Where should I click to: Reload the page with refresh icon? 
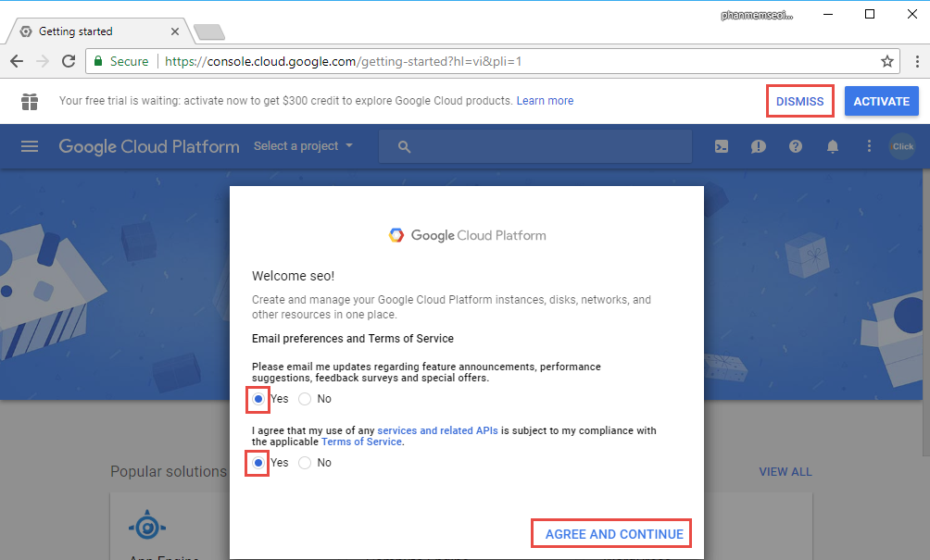(69, 61)
